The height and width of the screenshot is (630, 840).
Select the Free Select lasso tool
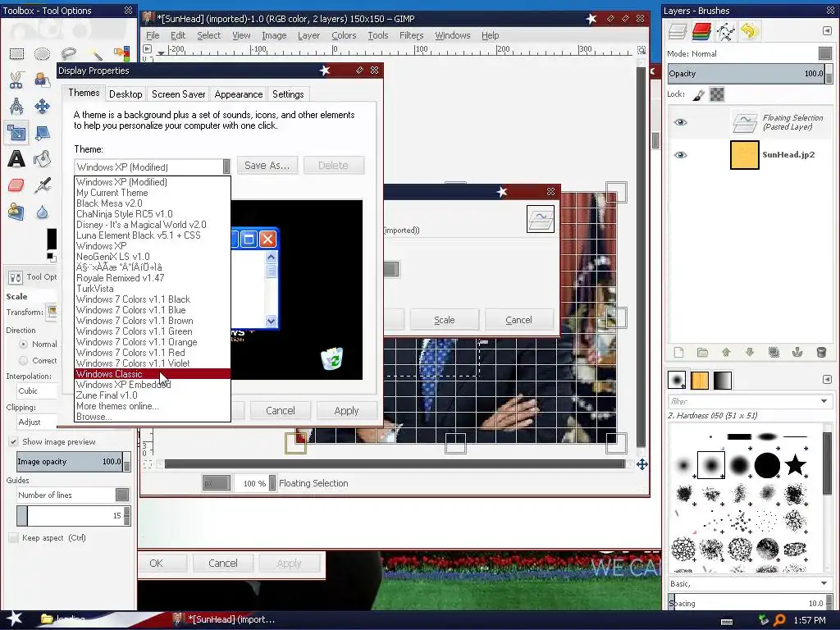tap(69, 53)
